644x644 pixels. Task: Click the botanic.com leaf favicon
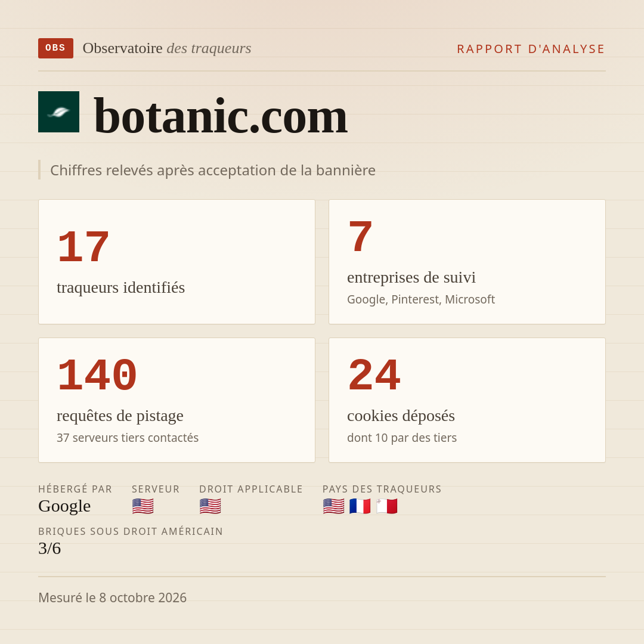pyautogui.click(x=58, y=112)
